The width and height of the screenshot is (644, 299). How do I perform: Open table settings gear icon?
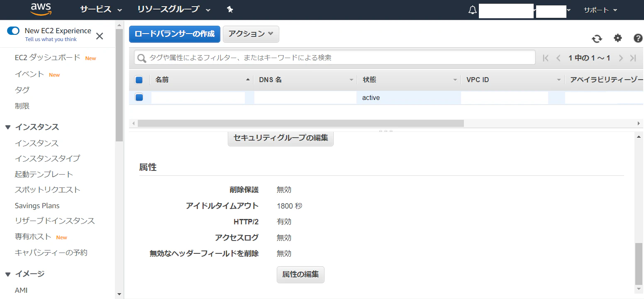(618, 38)
